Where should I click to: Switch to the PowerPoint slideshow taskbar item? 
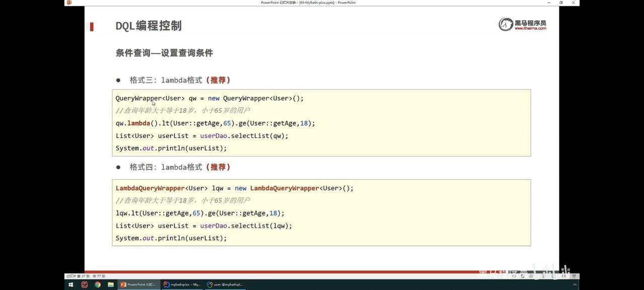(x=139, y=284)
